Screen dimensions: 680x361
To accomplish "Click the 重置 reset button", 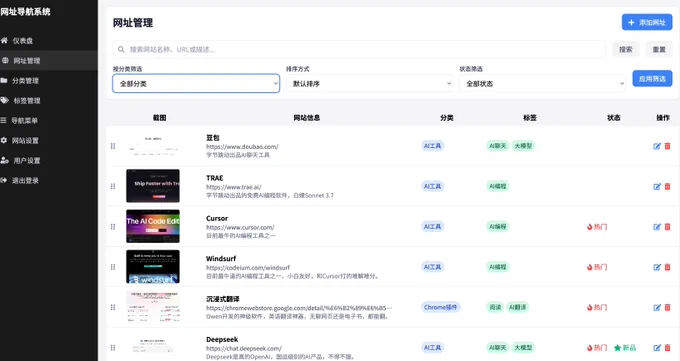I will pos(659,49).
